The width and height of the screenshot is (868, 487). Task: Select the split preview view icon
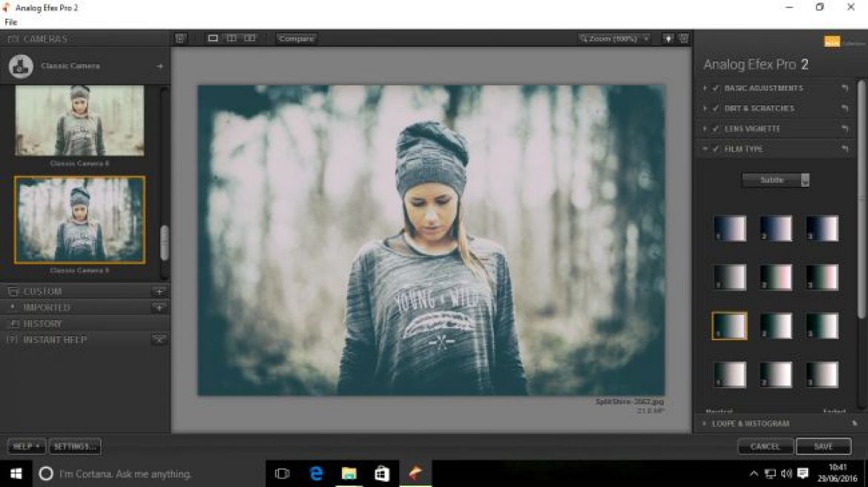coord(233,38)
